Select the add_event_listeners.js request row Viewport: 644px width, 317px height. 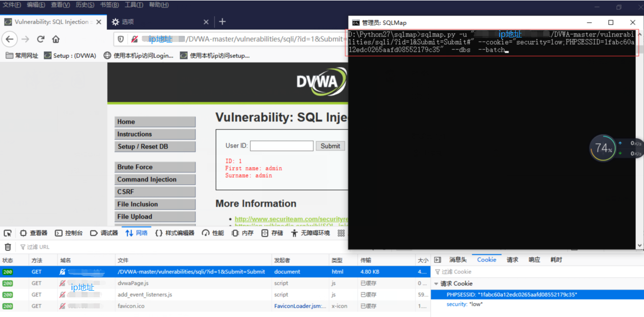tap(215, 294)
